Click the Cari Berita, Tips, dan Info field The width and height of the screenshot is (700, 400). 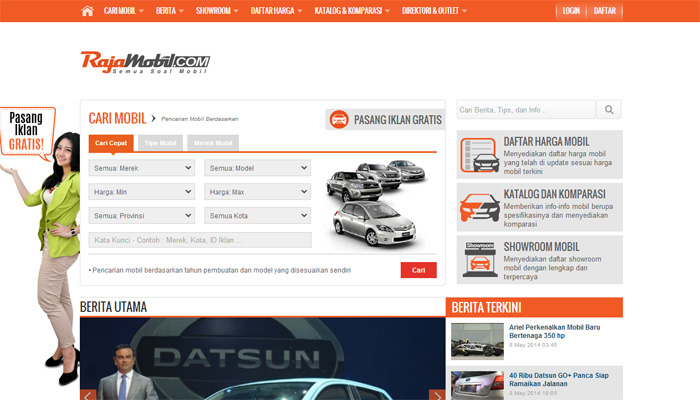pos(526,109)
